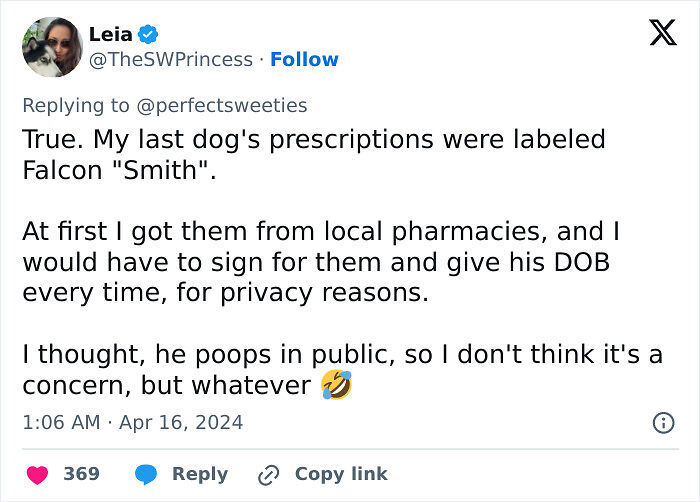Image resolution: width=700 pixels, height=502 pixels.
Task: Click the 369 likes count
Action: tap(81, 474)
